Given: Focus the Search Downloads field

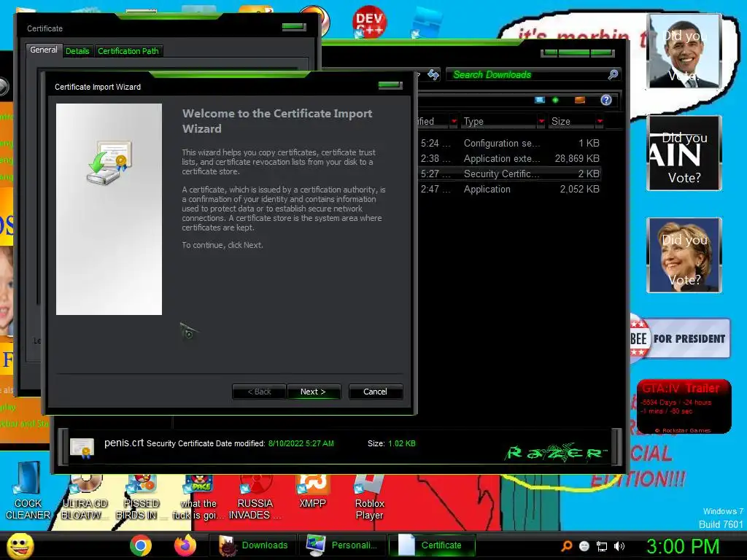Looking at the screenshot, I should [527, 75].
